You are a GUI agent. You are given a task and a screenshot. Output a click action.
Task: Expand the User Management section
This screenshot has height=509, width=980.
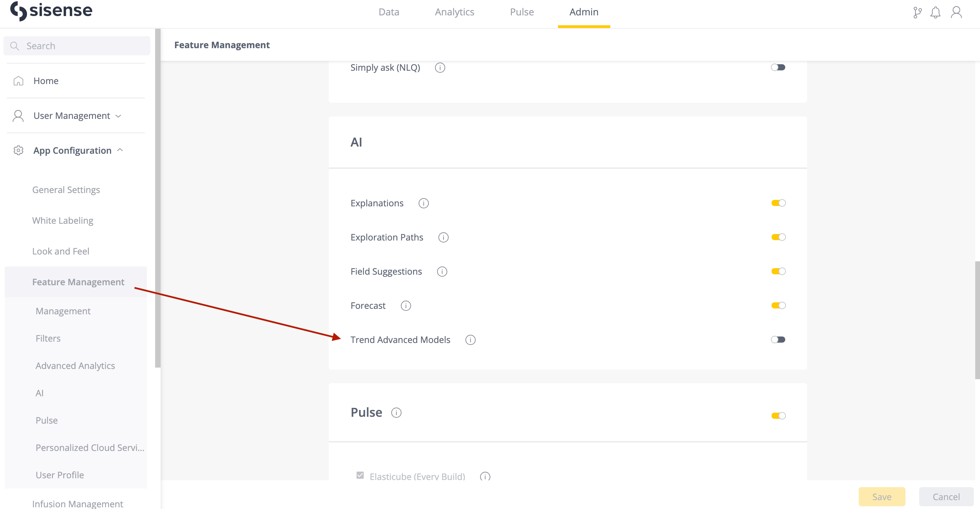[x=118, y=116]
